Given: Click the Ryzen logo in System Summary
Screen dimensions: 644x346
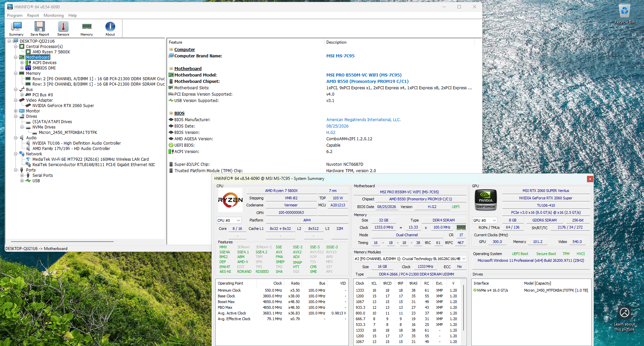Looking at the screenshot, I should 230,200.
